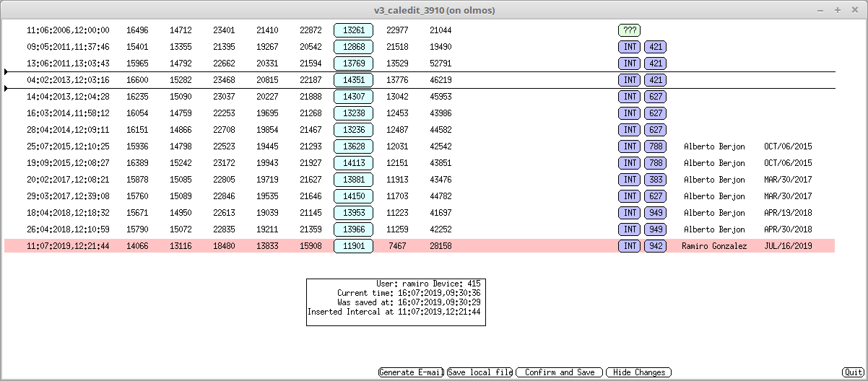Click the lower black row marker arrow
Image resolution: width=868 pixels, height=381 pixels.
pyautogui.click(x=6, y=88)
